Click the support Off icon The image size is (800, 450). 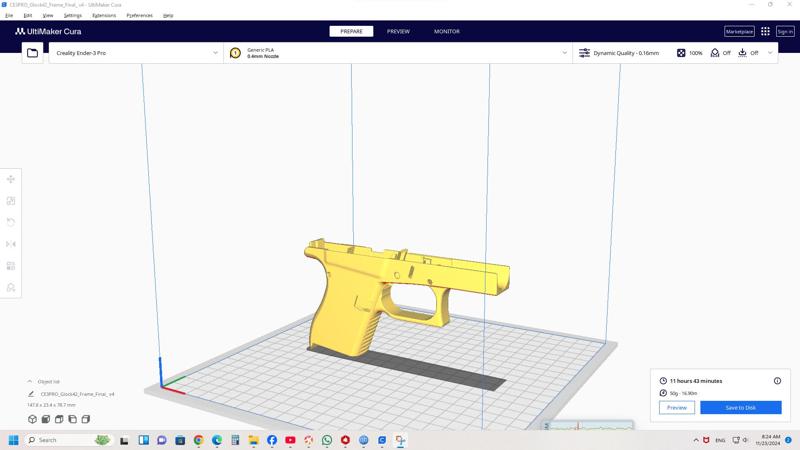pos(715,53)
